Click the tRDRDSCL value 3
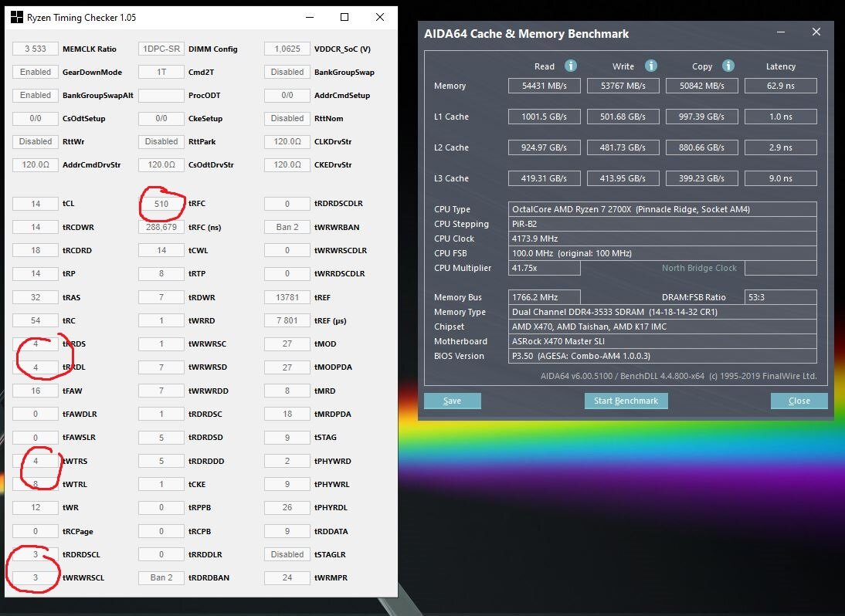The image size is (845, 616). point(36,554)
